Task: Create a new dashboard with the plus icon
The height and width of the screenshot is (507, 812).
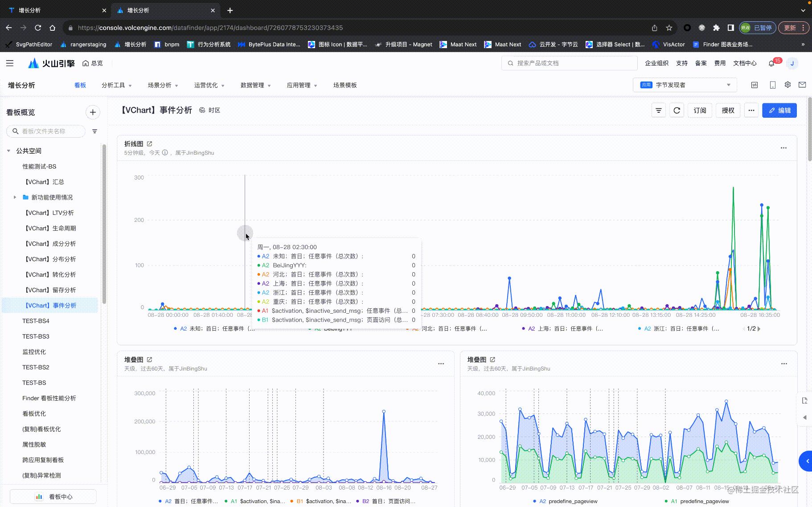Action: pos(93,112)
